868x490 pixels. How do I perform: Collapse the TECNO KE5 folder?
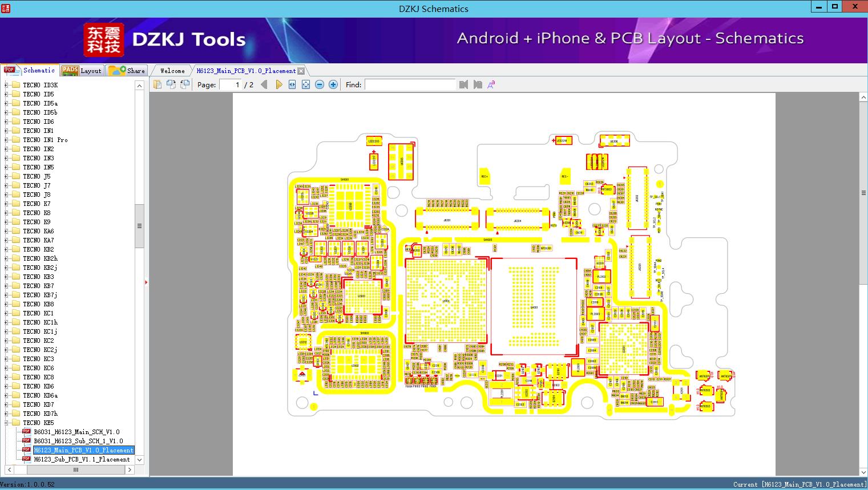(6, 423)
